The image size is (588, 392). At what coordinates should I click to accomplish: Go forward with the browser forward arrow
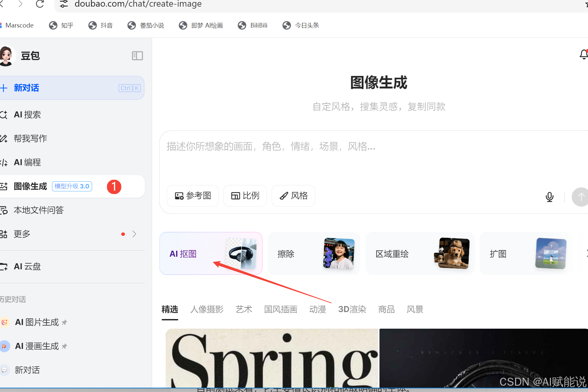21,4
